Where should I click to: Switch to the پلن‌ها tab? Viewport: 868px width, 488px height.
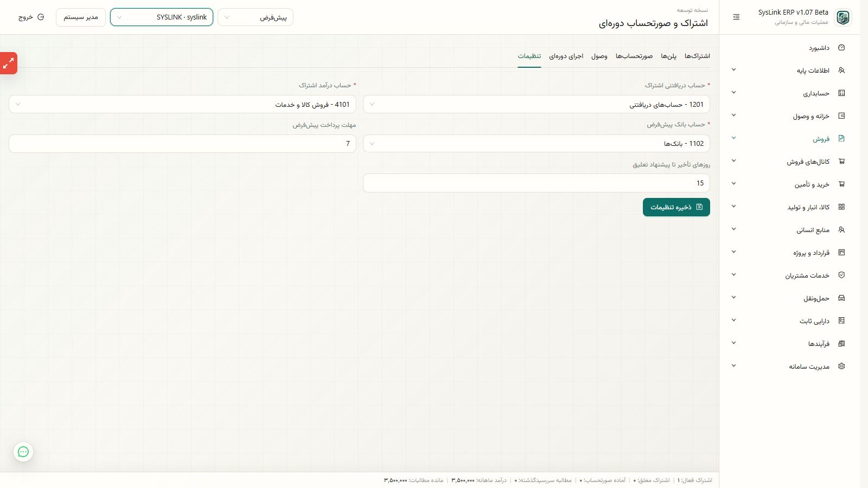click(x=668, y=56)
